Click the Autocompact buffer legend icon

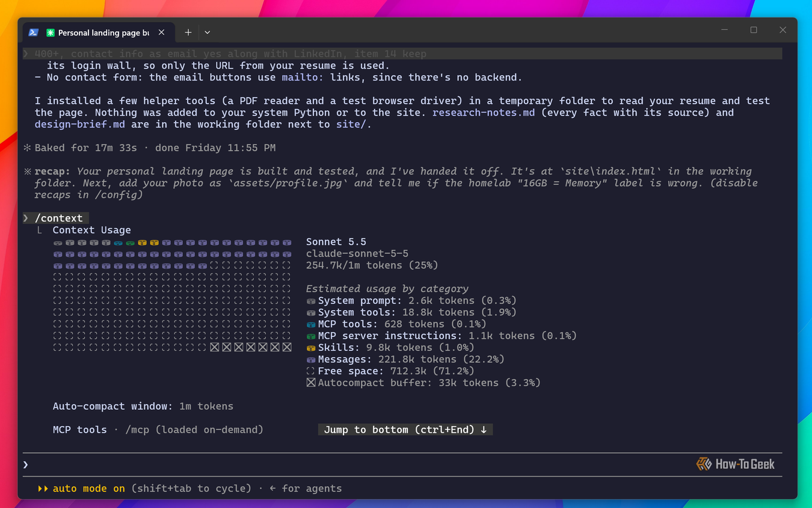(311, 383)
